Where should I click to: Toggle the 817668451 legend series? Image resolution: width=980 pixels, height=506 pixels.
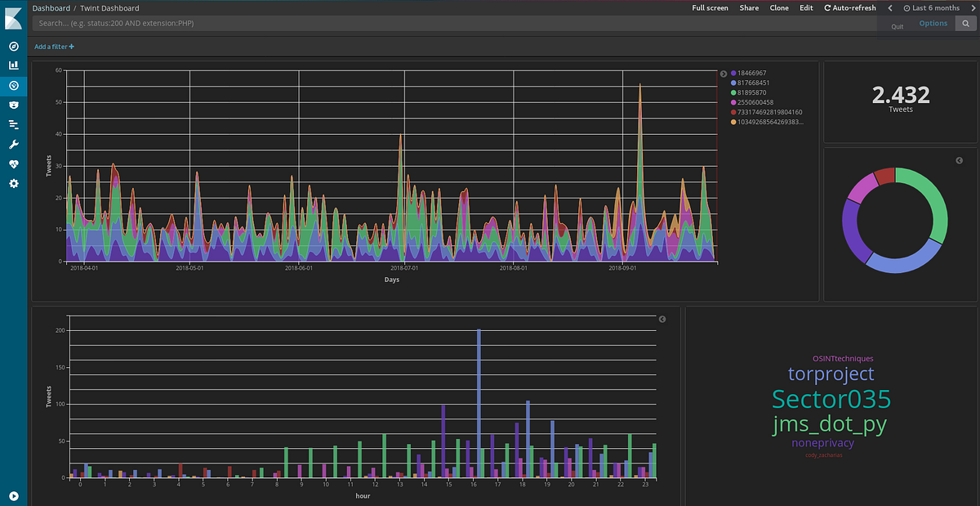(x=751, y=83)
